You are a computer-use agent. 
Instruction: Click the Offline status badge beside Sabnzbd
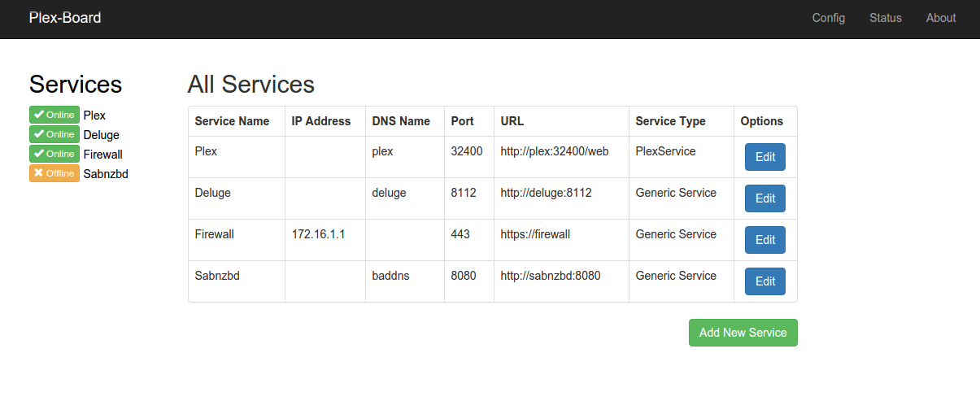point(54,173)
